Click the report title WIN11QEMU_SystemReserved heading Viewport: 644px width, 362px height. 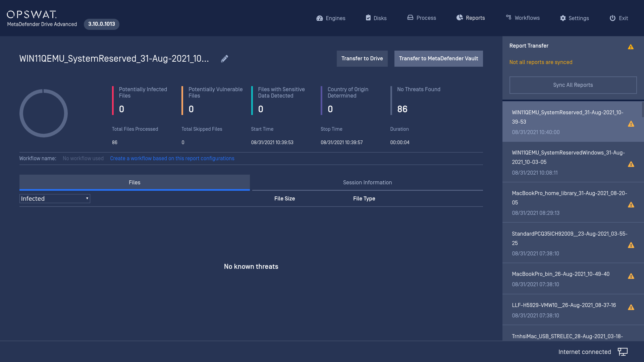click(114, 59)
